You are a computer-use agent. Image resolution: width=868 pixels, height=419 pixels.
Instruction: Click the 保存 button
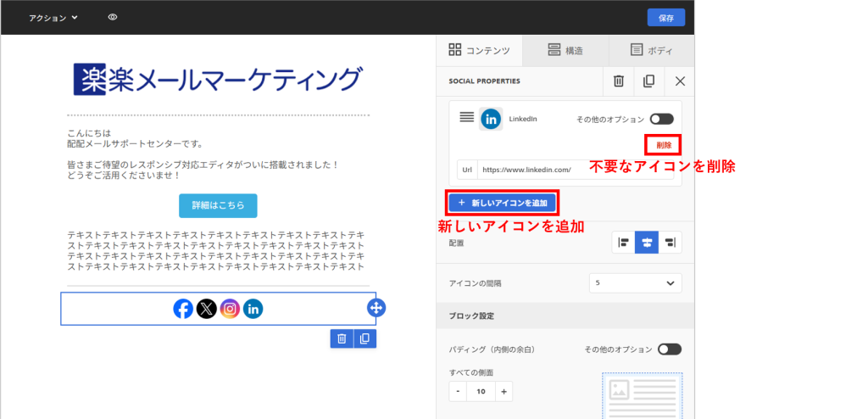coord(666,18)
